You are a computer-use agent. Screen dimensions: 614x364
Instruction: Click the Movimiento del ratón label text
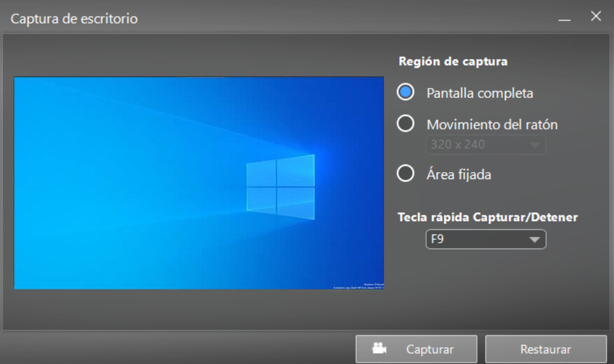[492, 124]
